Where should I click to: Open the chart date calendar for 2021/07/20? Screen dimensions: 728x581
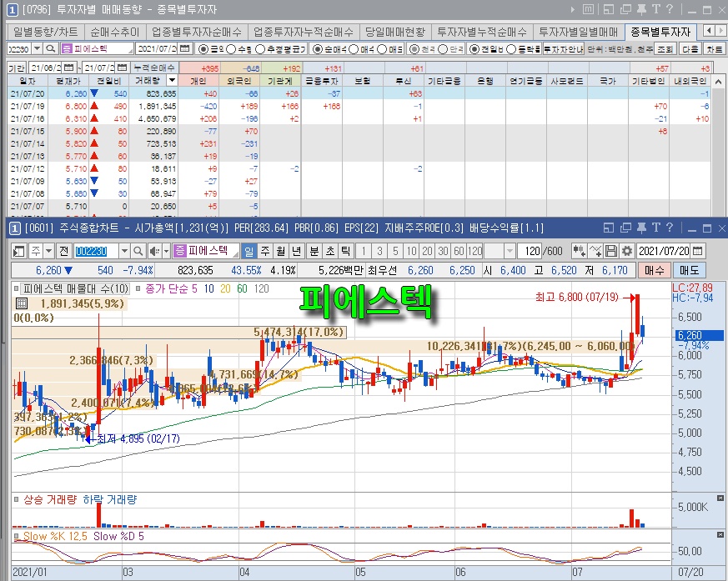[697, 251]
